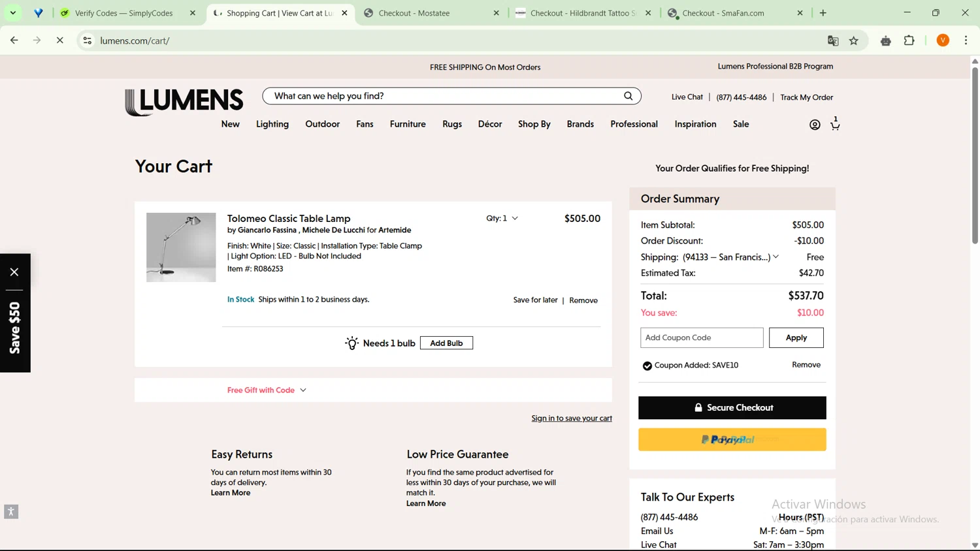The width and height of the screenshot is (980, 551).
Task: Open the Tolomeo lamp product thumbnail
Action: click(x=181, y=247)
